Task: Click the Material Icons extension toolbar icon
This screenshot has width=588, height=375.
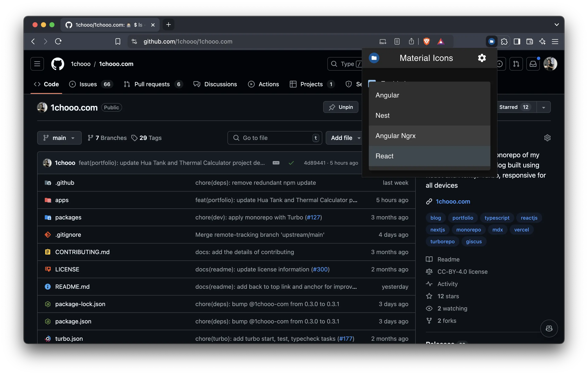Action: tap(491, 42)
